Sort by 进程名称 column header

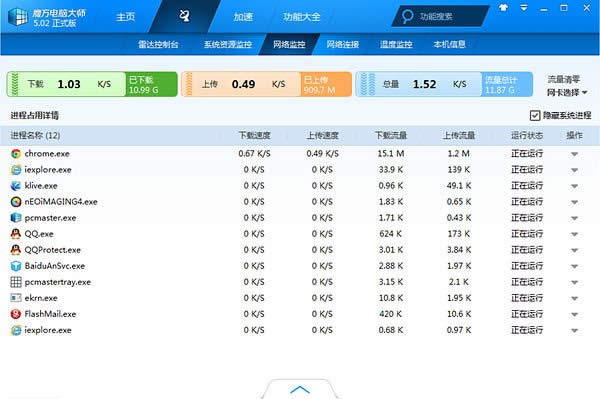coord(35,135)
